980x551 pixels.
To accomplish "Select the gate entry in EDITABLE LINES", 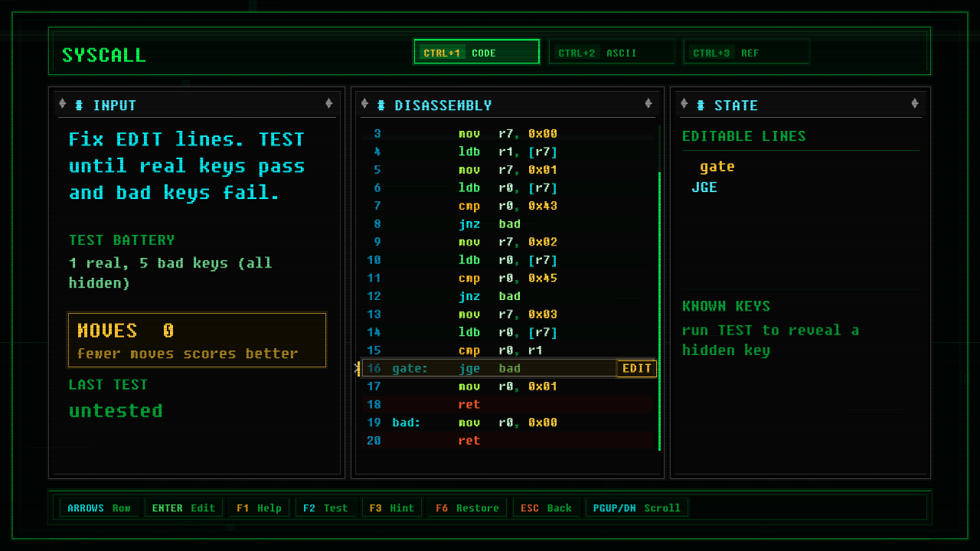I will coord(717,167).
